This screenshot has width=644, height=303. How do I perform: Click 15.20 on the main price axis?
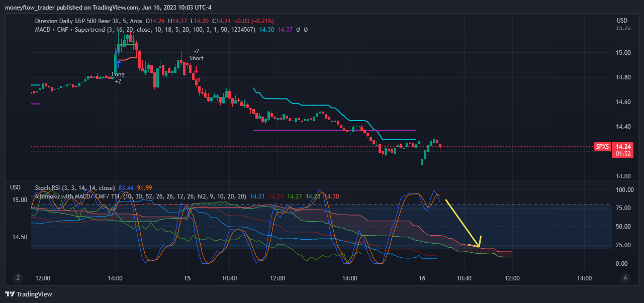(624, 28)
